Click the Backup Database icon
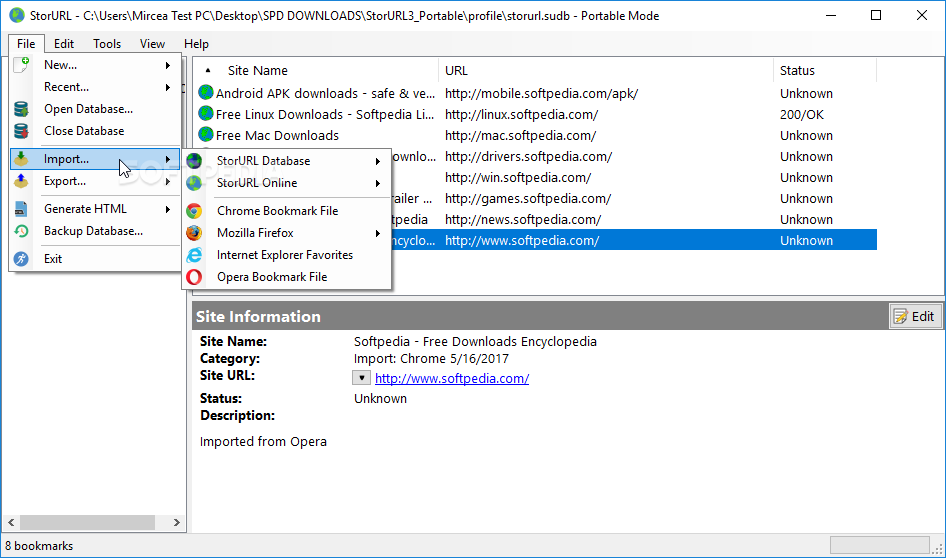 pos(21,231)
